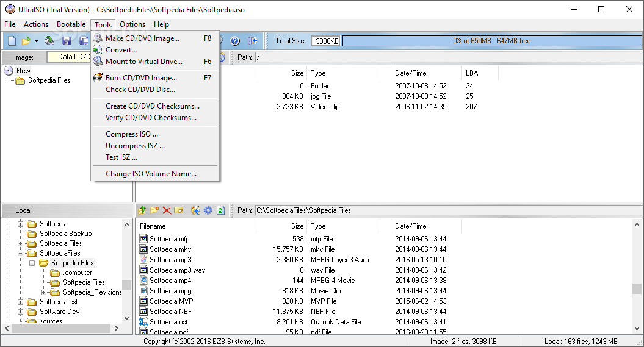Click the yellow rename folder icon
The image size is (644, 347).
point(179,210)
